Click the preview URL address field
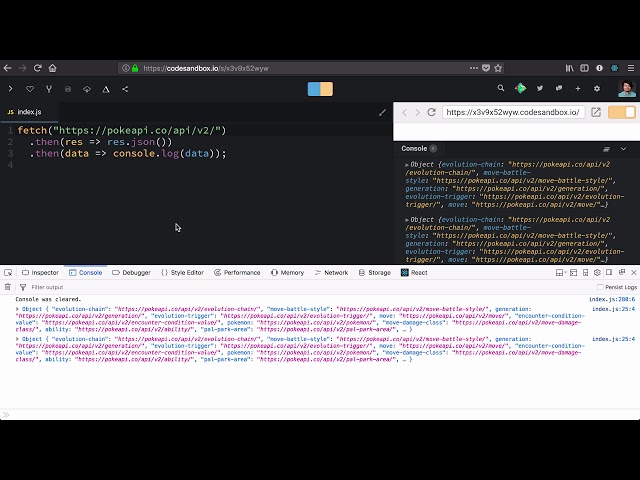The height and width of the screenshot is (480, 640). (x=513, y=112)
